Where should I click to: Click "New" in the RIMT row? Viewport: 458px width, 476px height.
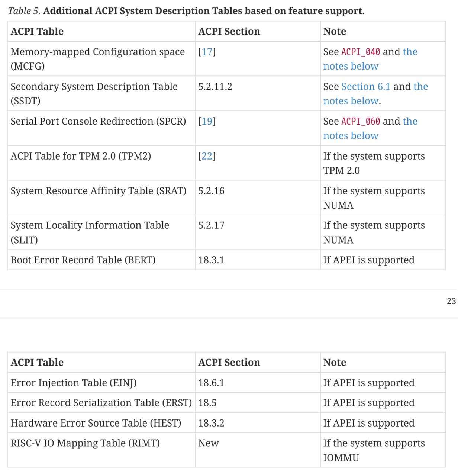209,443
